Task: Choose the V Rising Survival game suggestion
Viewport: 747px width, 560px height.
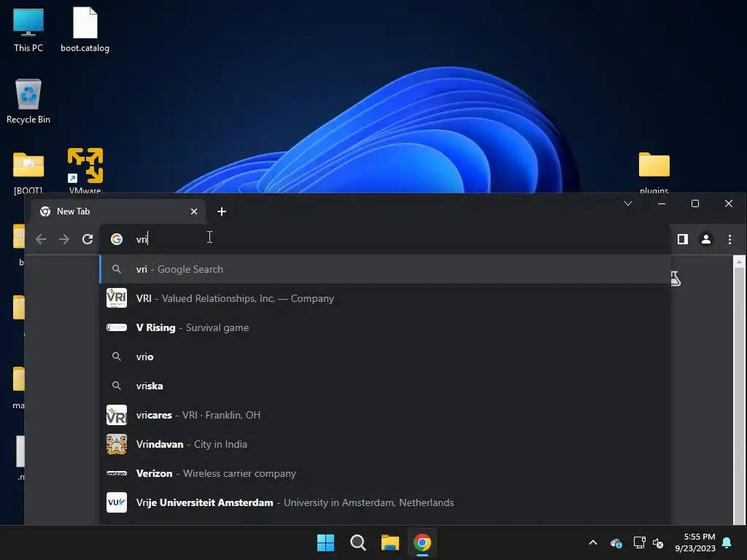Action: [385, 327]
